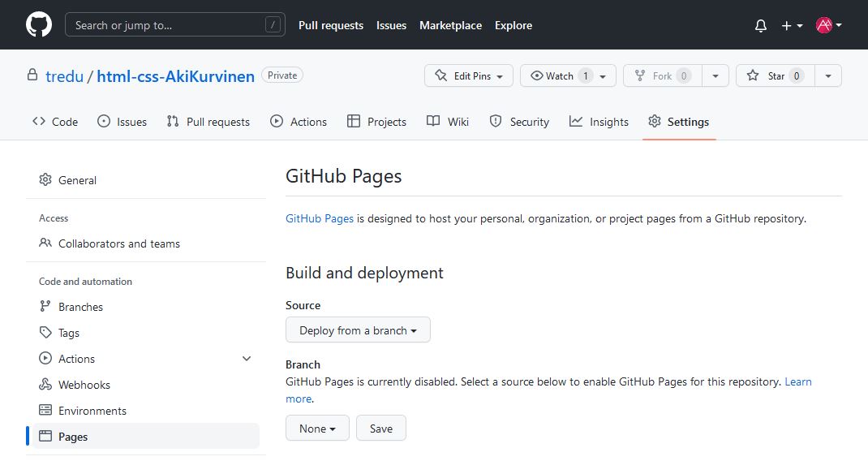The height and width of the screenshot is (461, 868).
Task: Open Tags settings in sidebar
Action: click(146, 333)
